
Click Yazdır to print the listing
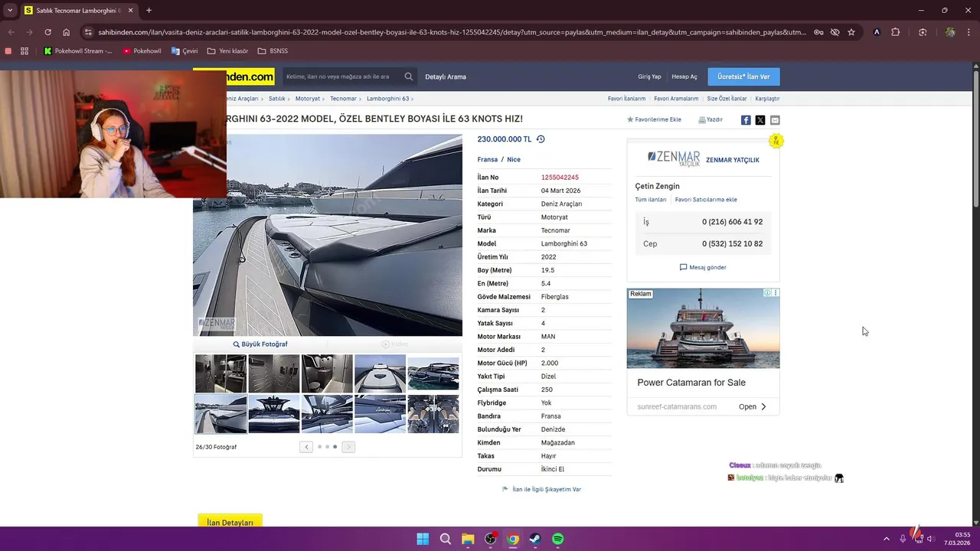pos(710,120)
